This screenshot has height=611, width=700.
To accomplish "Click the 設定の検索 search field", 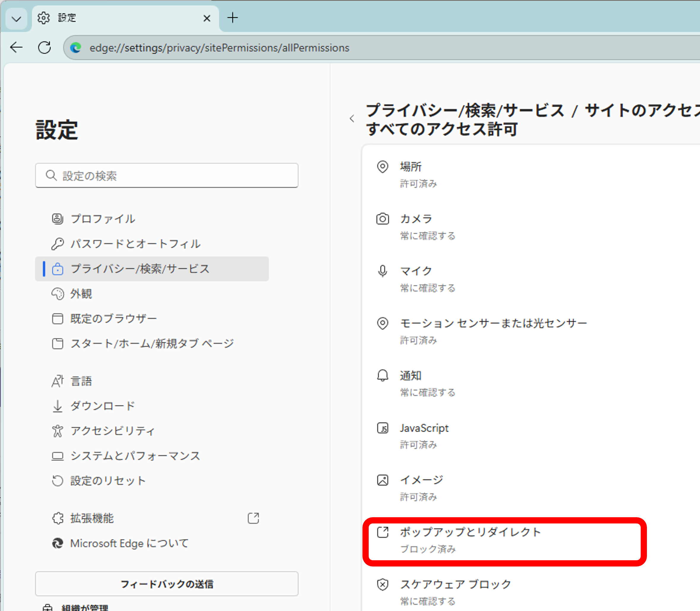I will tap(167, 176).
